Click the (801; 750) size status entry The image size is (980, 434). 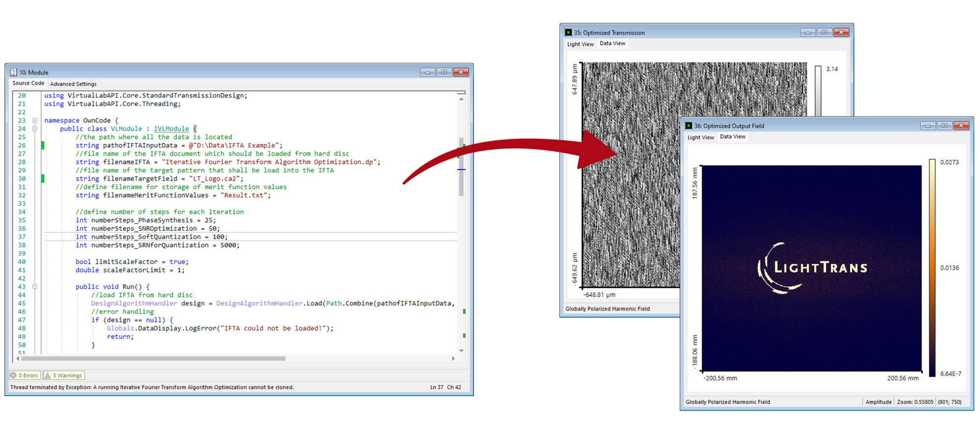[x=949, y=402]
